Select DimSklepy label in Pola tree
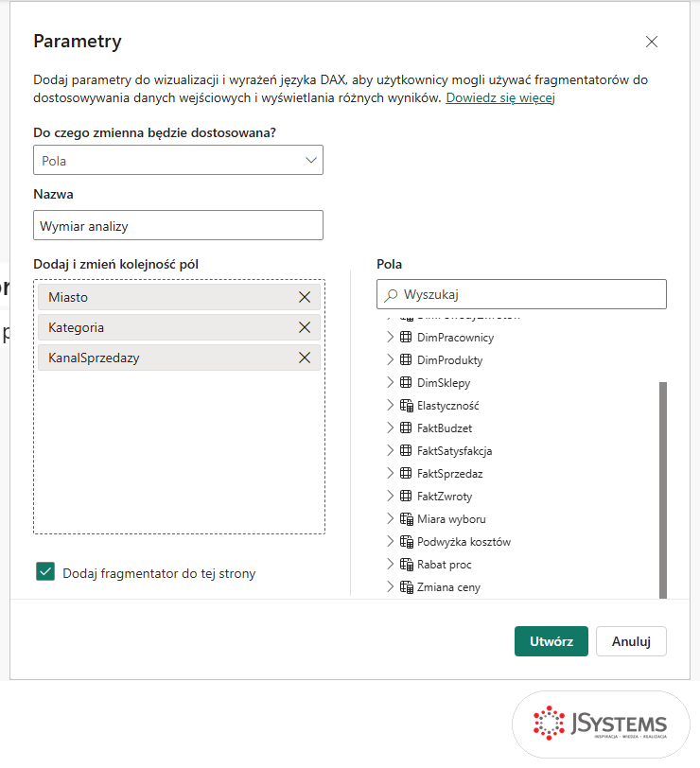 click(x=444, y=383)
